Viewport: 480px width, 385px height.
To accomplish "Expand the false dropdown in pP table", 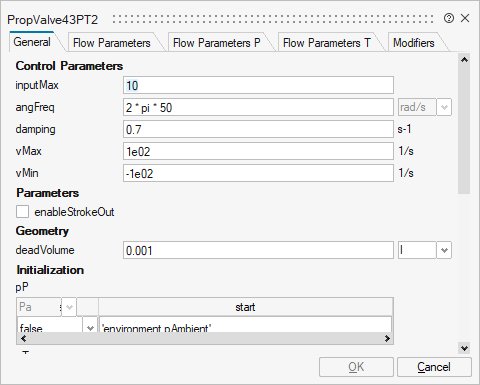I will (x=90, y=328).
